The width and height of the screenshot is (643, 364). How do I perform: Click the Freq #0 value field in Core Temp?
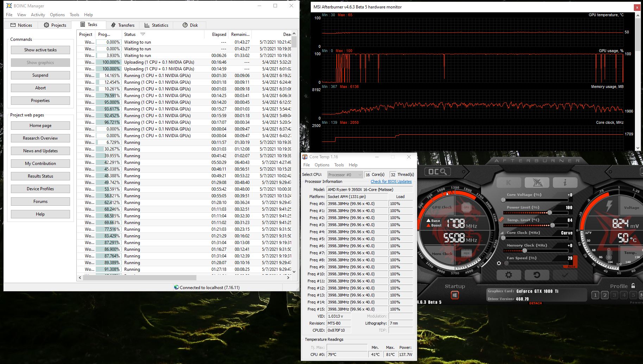click(357, 204)
